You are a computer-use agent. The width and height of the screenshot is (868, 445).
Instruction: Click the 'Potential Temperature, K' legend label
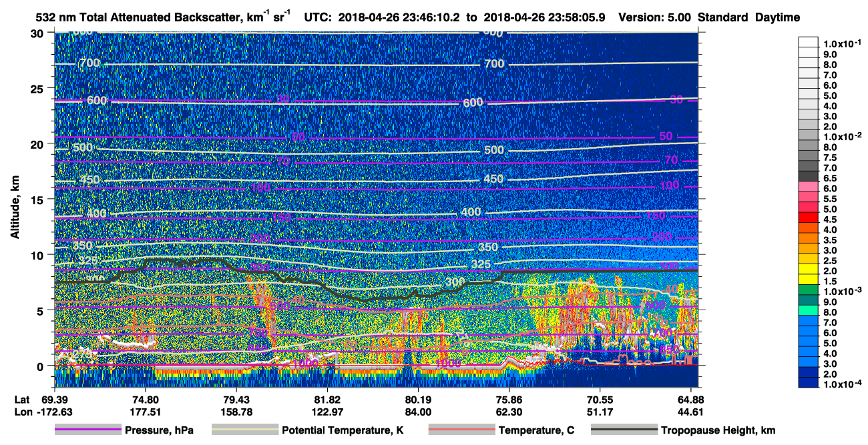(343, 431)
